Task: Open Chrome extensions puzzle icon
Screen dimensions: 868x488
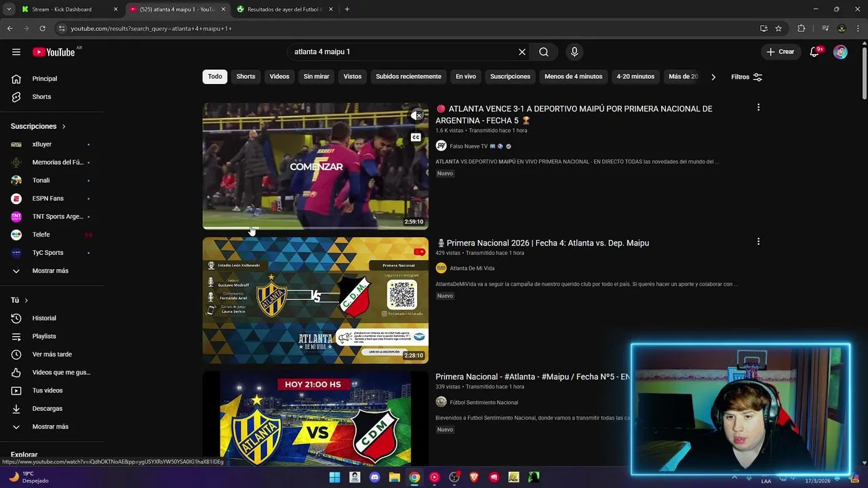Action: click(802, 28)
